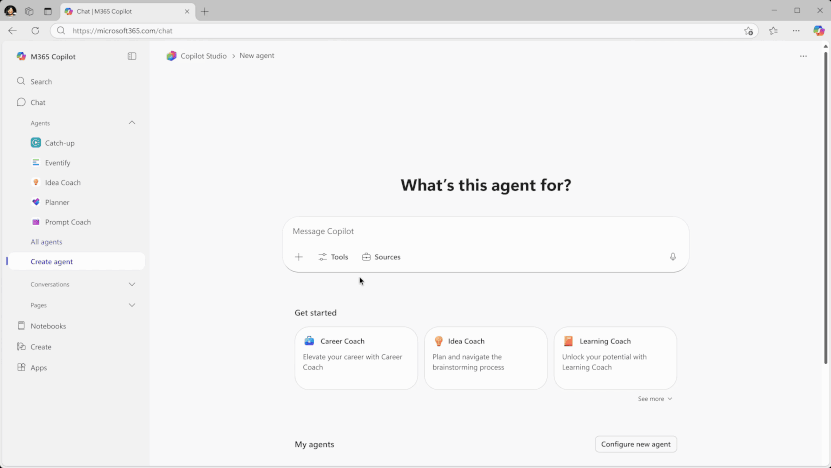
Task: Select the Chat | M365 Copilot tab
Action: [x=127, y=11]
